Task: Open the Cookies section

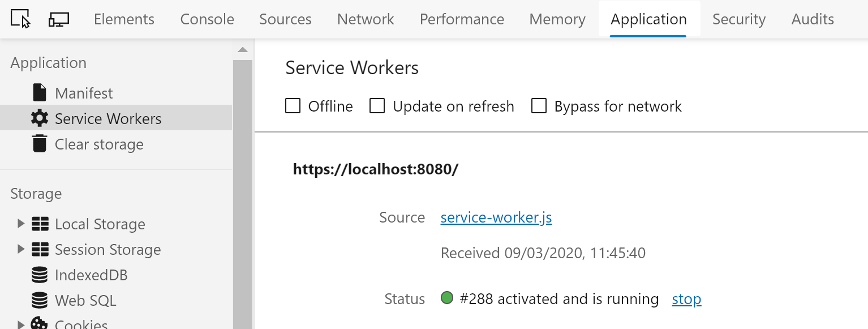Action: pos(81,323)
